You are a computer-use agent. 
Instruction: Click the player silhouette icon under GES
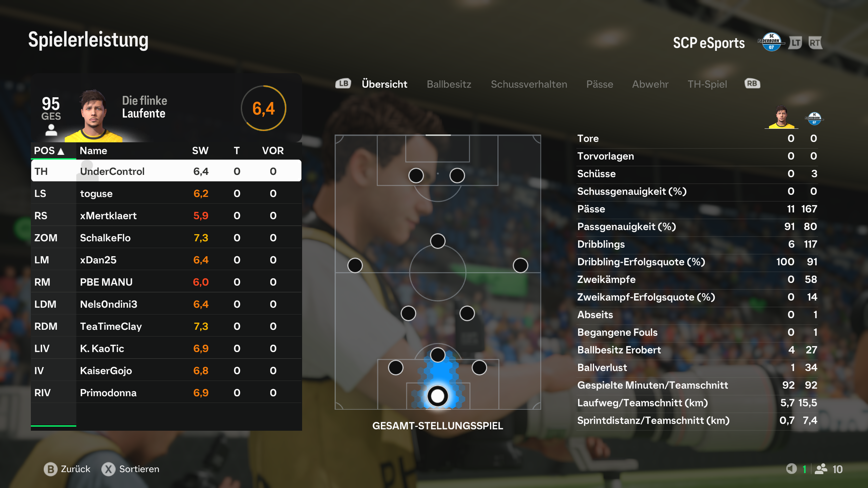click(x=51, y=130)
